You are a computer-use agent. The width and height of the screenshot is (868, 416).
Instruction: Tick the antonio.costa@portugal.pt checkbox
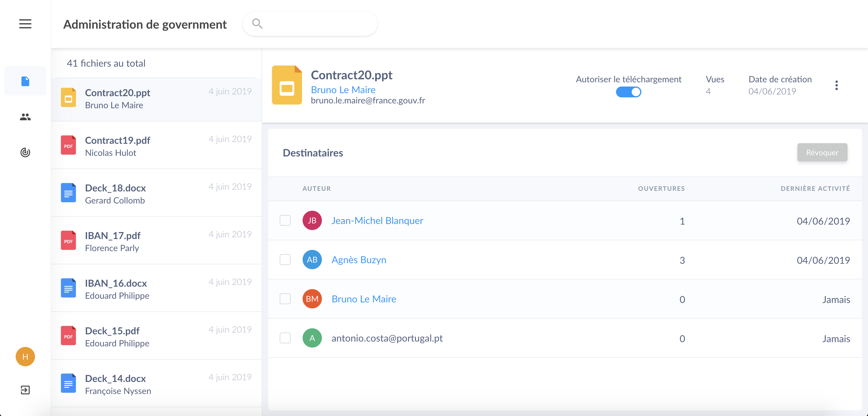285,338
